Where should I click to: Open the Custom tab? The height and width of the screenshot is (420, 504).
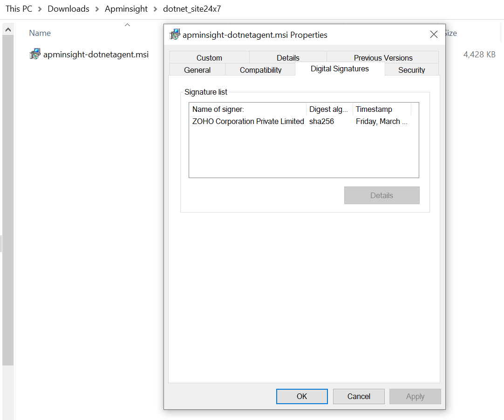(209, 58)
